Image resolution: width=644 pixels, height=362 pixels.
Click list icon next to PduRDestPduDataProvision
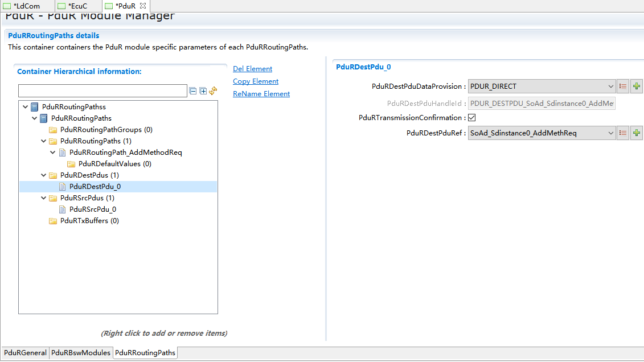623,87
